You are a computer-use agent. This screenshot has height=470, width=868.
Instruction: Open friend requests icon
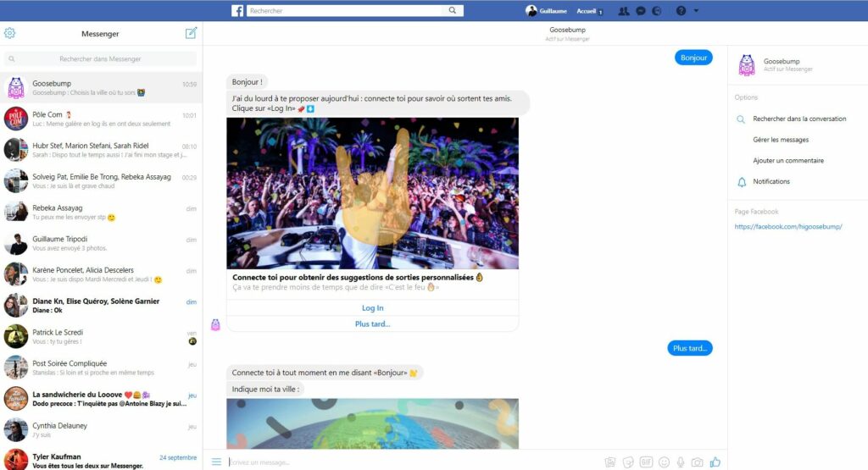623,11
